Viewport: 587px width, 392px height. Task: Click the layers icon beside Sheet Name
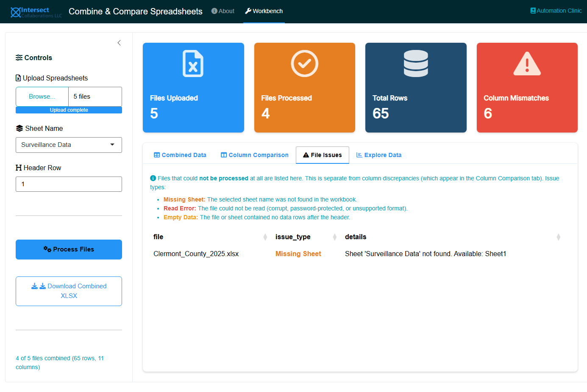(x=19, y=128)
